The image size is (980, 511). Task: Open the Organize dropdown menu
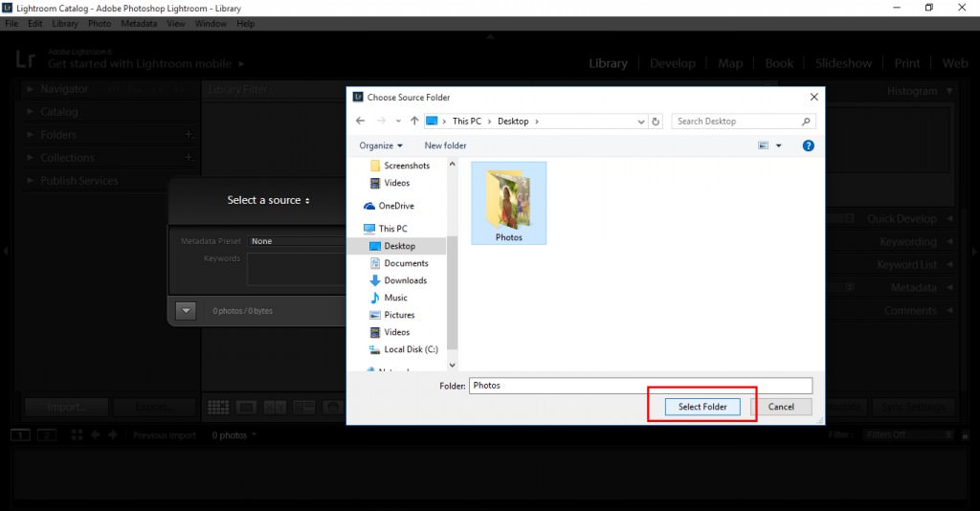point(381,145)
